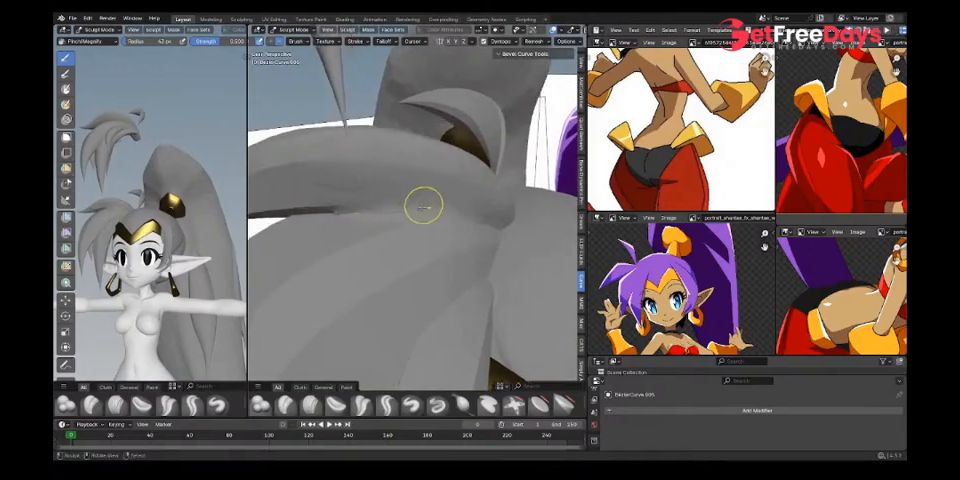Toggle Y axis symmetry

coord(456,42)
